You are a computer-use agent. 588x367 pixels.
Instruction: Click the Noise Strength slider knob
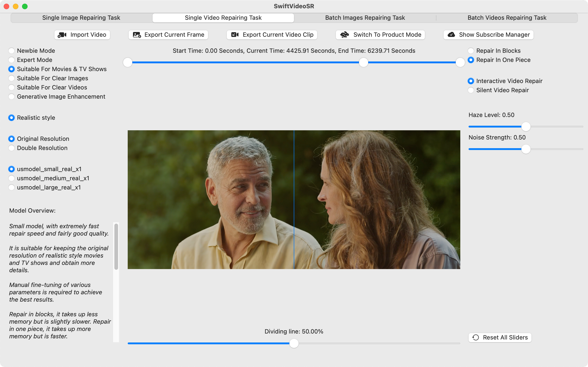point(526,149)
